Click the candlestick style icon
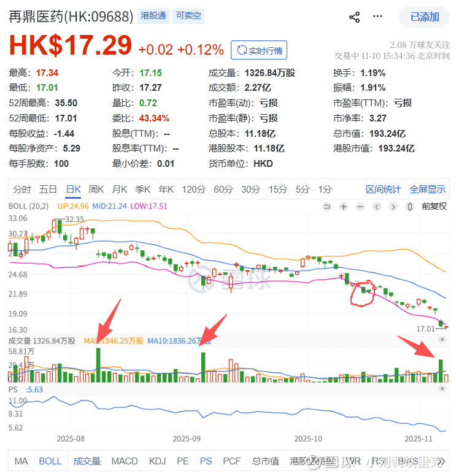Screen dimensions: 456x476 click(x=410, y=207)
